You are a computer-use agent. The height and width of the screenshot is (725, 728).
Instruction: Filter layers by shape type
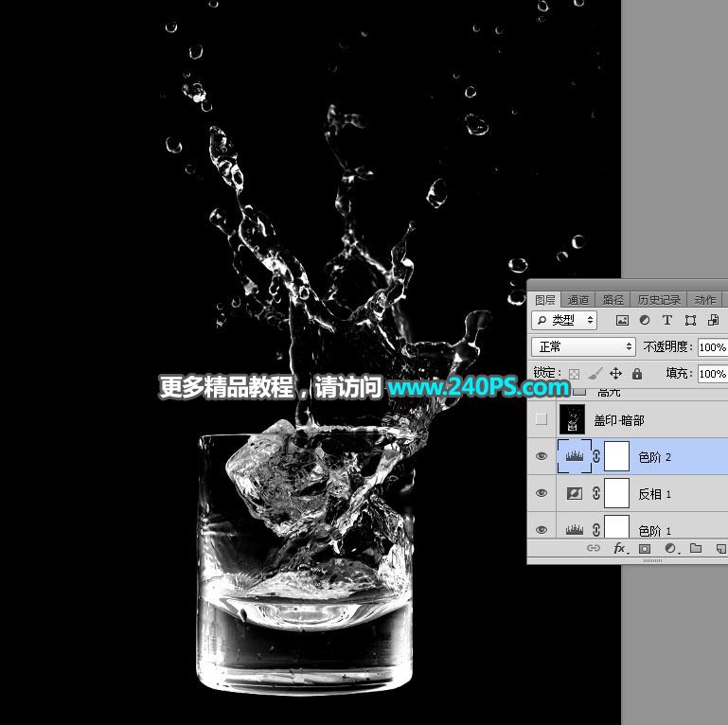tap(690, 321)
